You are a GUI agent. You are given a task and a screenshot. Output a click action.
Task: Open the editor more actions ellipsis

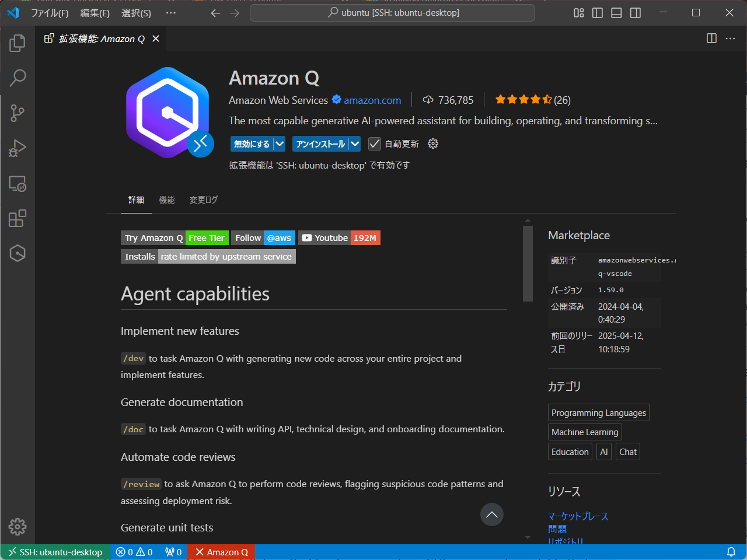[x=730, y=38]
